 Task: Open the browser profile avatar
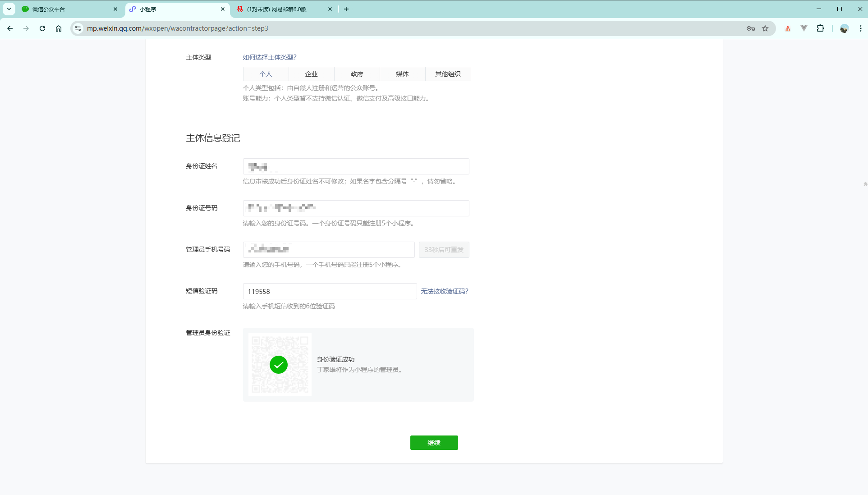(844, 28)
